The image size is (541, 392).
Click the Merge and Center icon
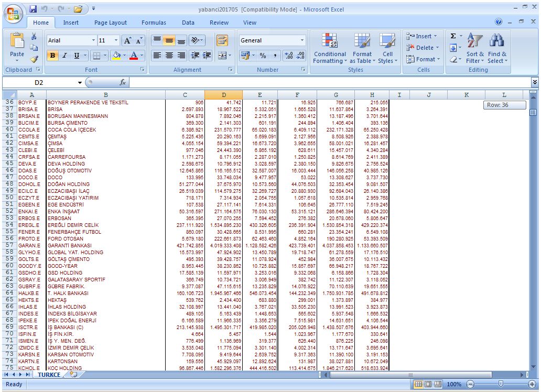point(222,55)
